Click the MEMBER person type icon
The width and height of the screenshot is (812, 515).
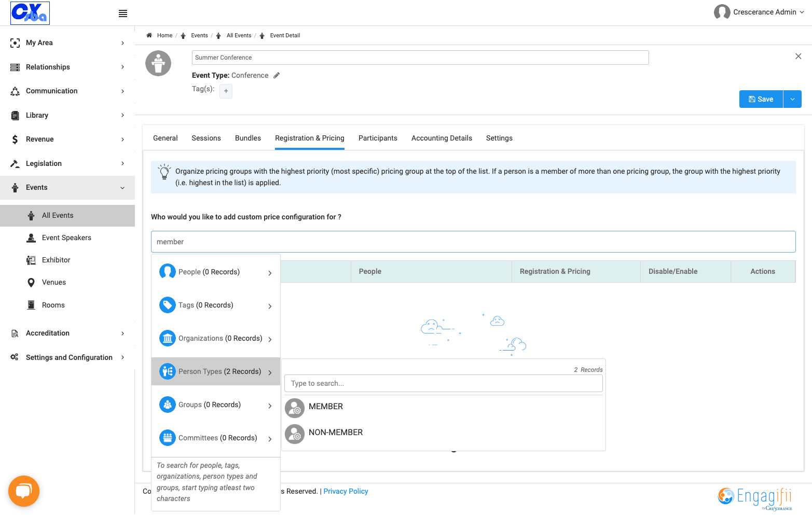[295, 408]
